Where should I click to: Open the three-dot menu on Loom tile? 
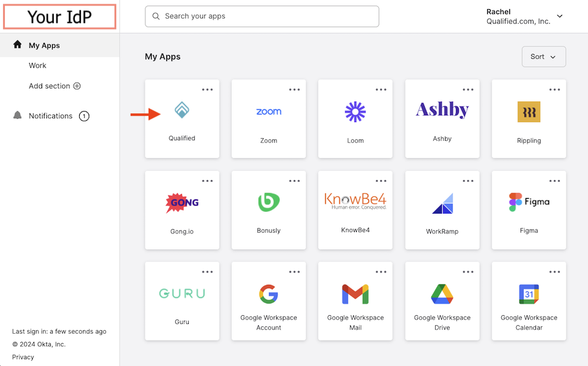(381, 90)
